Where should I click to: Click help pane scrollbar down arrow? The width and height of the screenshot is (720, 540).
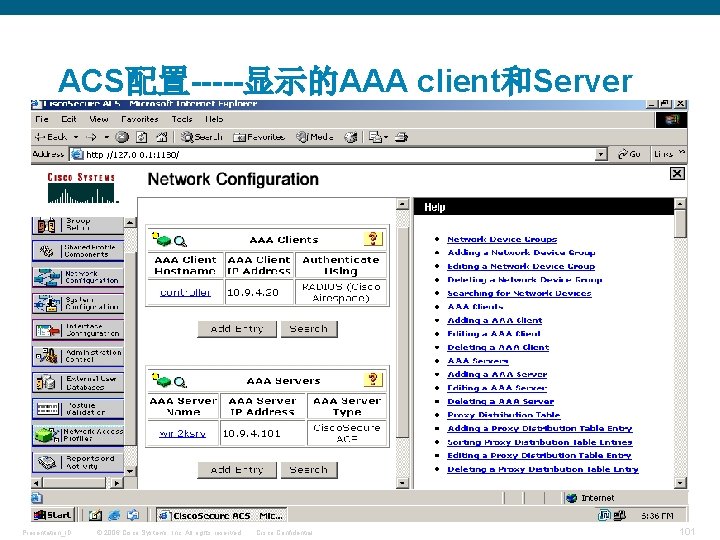pos(680,483)
